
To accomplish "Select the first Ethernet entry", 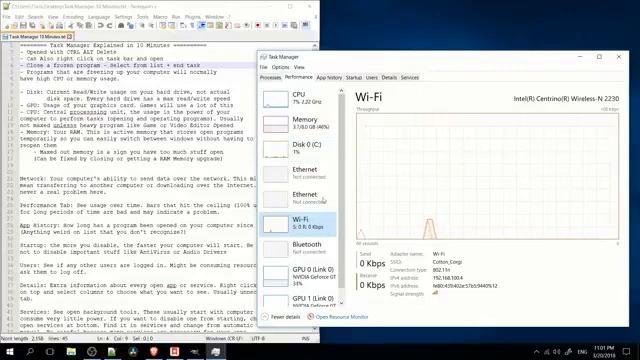I will coord(298,173).
